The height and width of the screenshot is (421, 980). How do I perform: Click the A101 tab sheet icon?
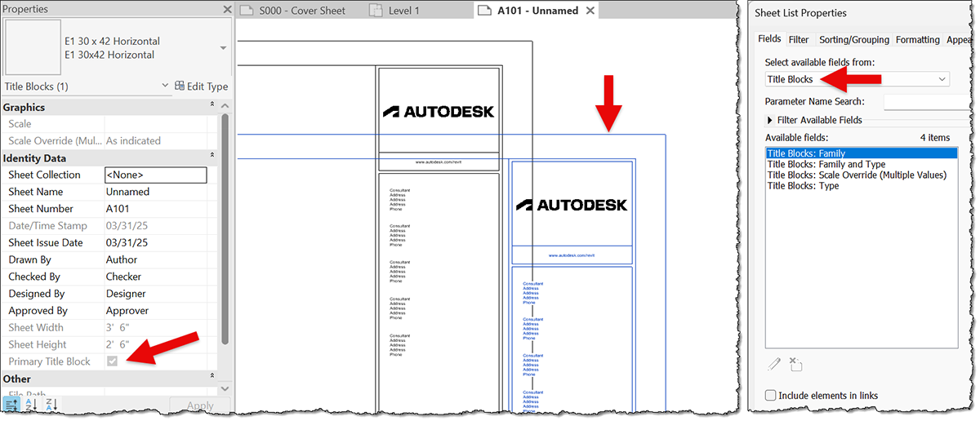point(484,11)
